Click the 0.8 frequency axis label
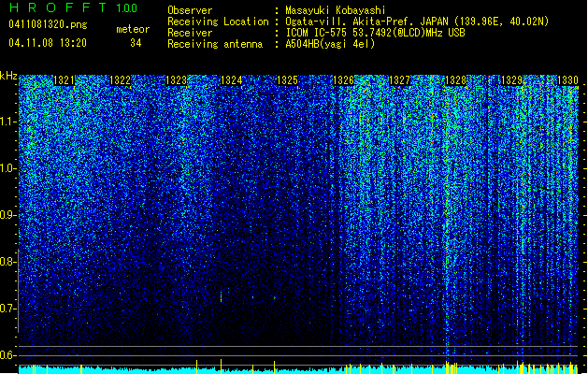588x374 pixels. point(7,262)
